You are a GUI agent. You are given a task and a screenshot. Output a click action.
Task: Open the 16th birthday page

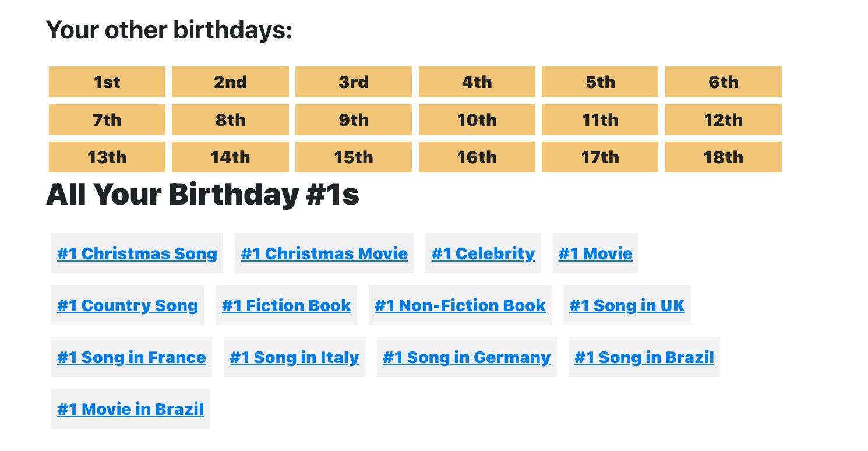[477, 157]
